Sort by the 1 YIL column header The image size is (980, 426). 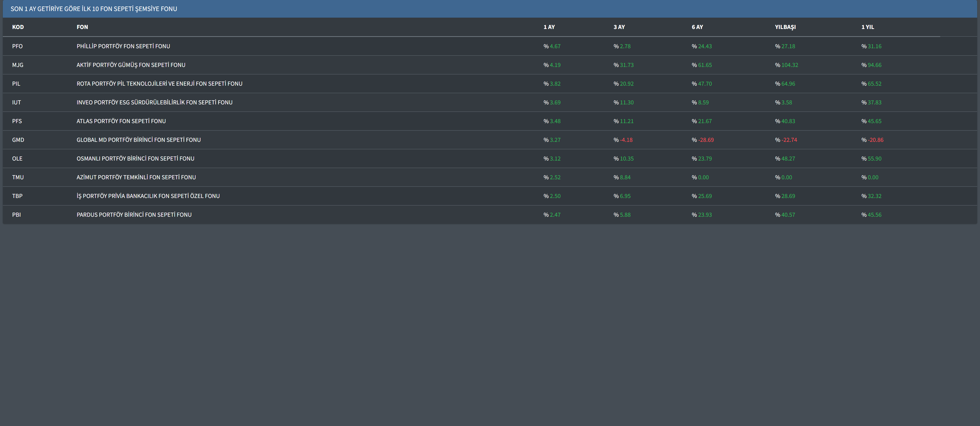pyautogui.click(x=867, y=27)
